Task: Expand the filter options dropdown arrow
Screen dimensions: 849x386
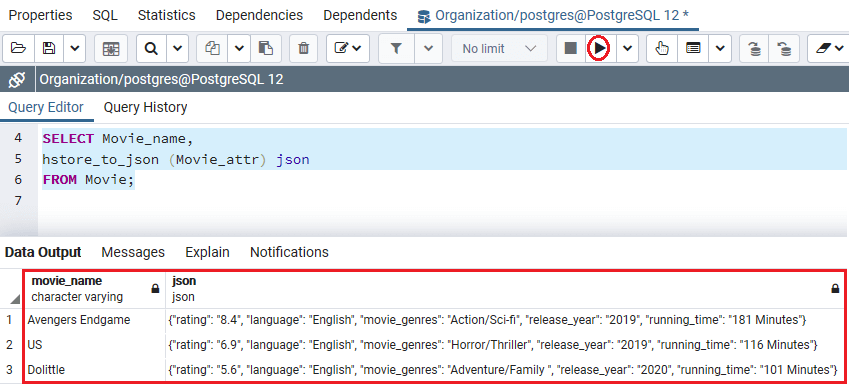Action: [x=428, y=48]
